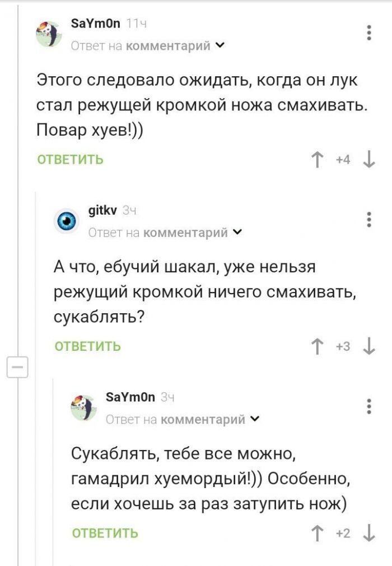Image resolution: width=392 pixels, height=566 pixels.
Task: Click gitkv's blue eye avatar
Action: coord(68,220)
